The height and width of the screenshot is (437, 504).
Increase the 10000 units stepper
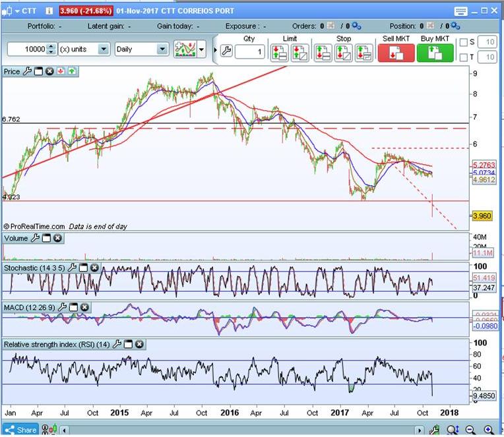(x=51, y=47)
